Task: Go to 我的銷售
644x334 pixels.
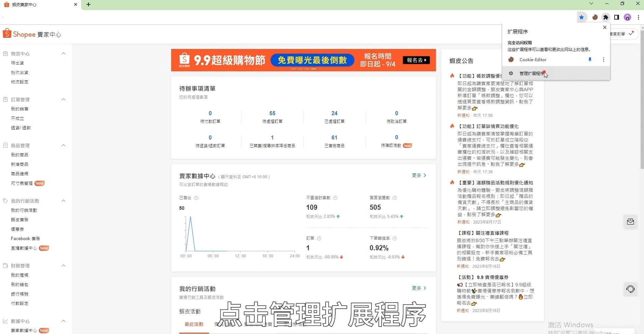Action: (20, 109)
